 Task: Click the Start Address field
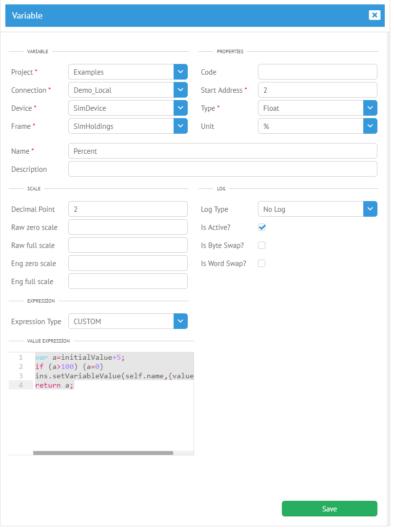pyautogui.click(x=318, y=90)
